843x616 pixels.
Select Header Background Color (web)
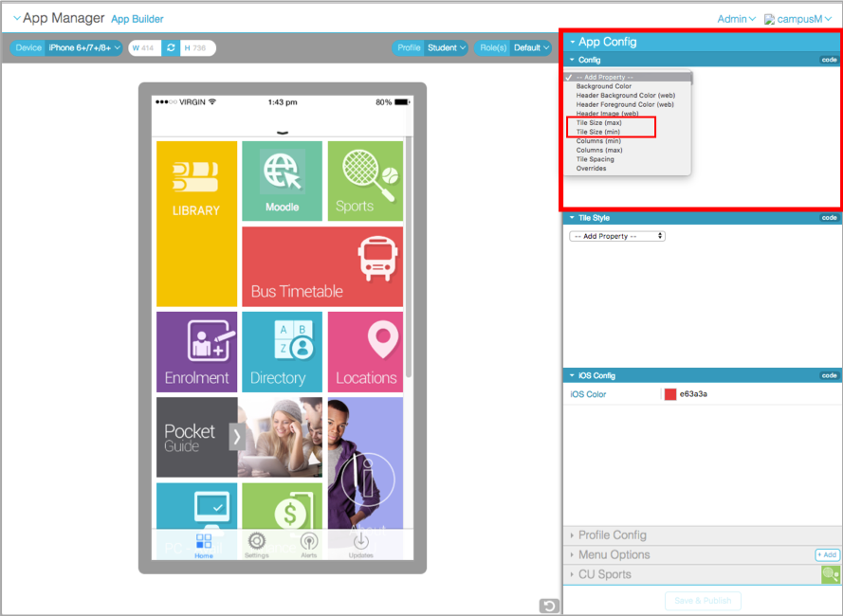(626, 95)
